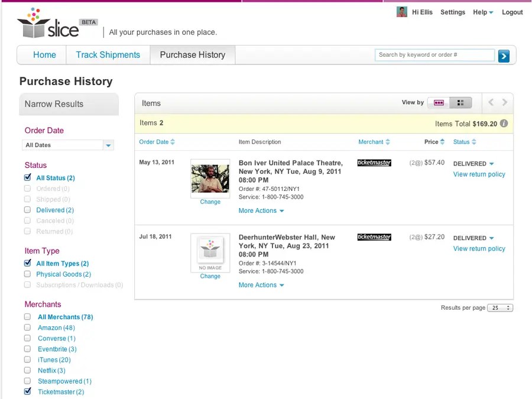Focus the search by keyword field
532x399 pixels.
[x=434, y=55]
